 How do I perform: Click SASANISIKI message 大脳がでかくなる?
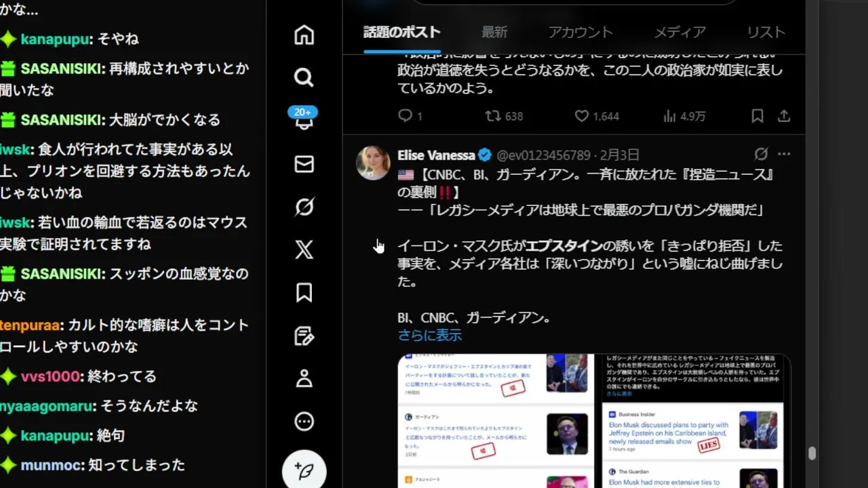(x=165, y=120)
